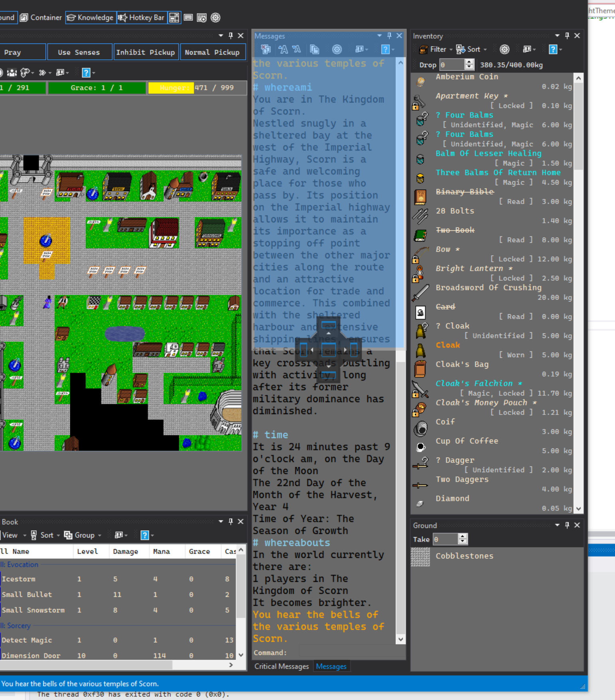Increase message font size
Screen dimensions: 615x700
click(283, 50)
